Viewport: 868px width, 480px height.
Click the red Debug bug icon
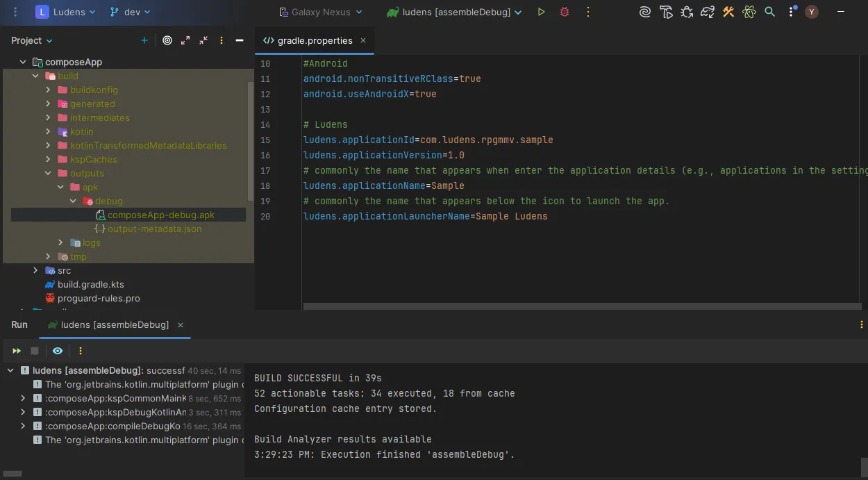pyautogui.click(x=565, y=12)
